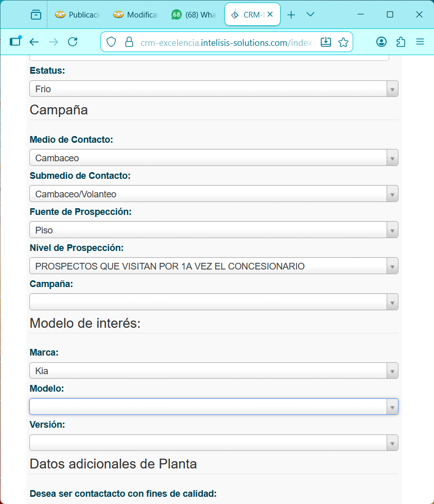The image size is (434, 504).
Task: List all tabs with chevron button
Action: coord(310,15)
